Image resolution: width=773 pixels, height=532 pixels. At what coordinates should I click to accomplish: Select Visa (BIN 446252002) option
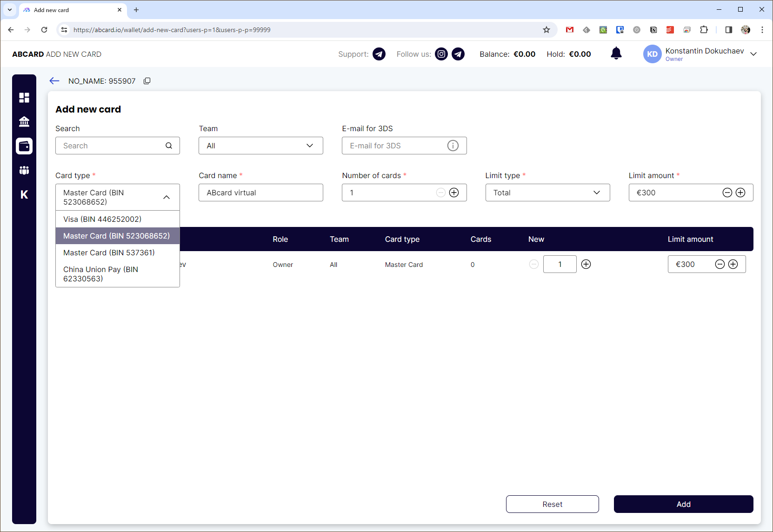[x=118, y=219]
